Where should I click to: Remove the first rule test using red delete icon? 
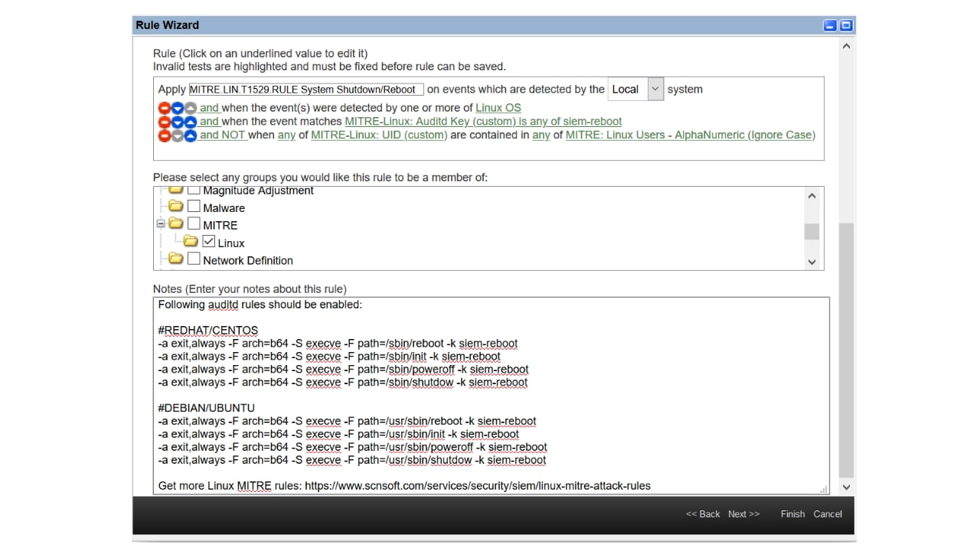pyautogui.click(x=164, y=109)
